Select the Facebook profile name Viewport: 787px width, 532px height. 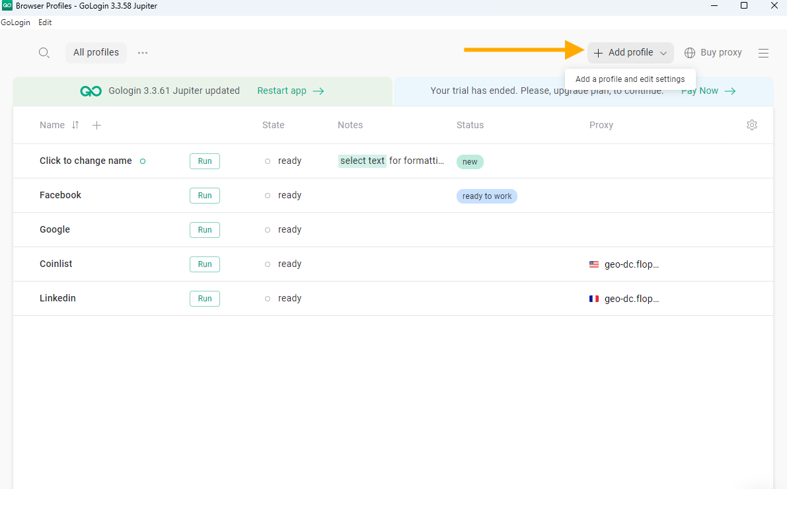pyautogui.click(x=60, y=195)
